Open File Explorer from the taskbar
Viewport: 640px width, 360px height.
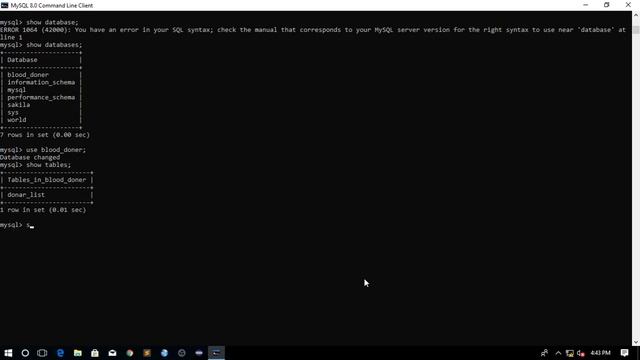tap(78, 353)
